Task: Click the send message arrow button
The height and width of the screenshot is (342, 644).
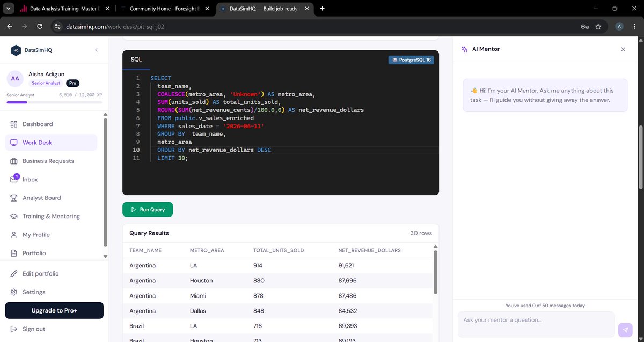Action: (625, 330)
